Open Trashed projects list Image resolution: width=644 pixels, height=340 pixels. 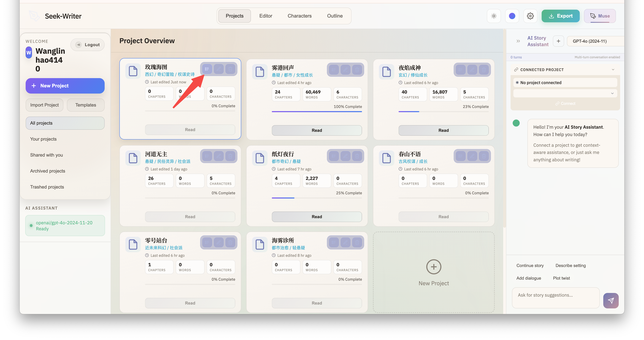(x=65, y=187)
